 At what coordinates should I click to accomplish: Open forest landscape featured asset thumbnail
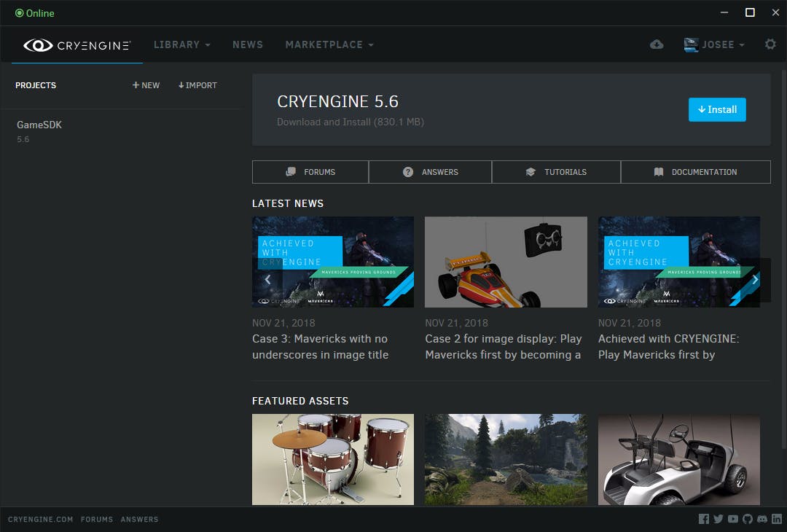tap(506, 459)
